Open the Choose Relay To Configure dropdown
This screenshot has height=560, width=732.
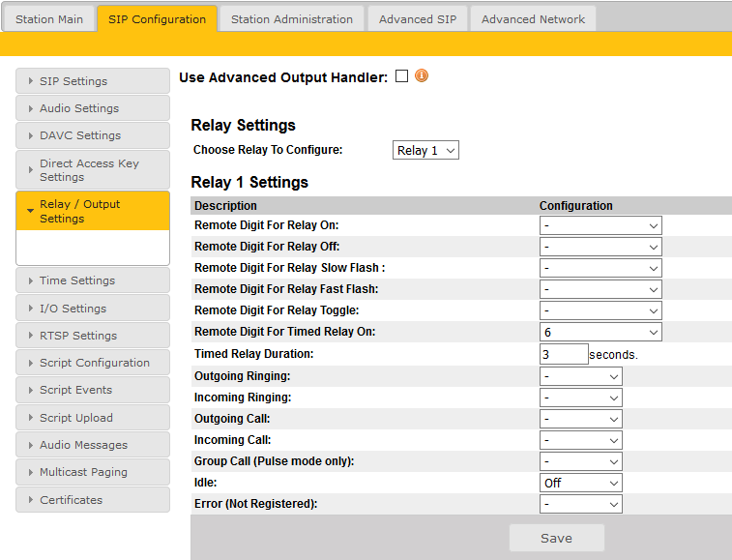425,150
